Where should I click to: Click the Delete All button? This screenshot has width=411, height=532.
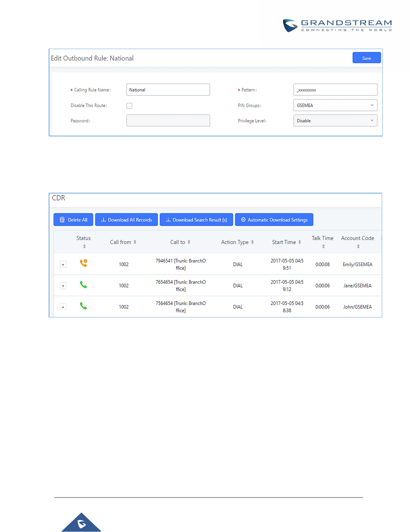click(x=73, y=220)
